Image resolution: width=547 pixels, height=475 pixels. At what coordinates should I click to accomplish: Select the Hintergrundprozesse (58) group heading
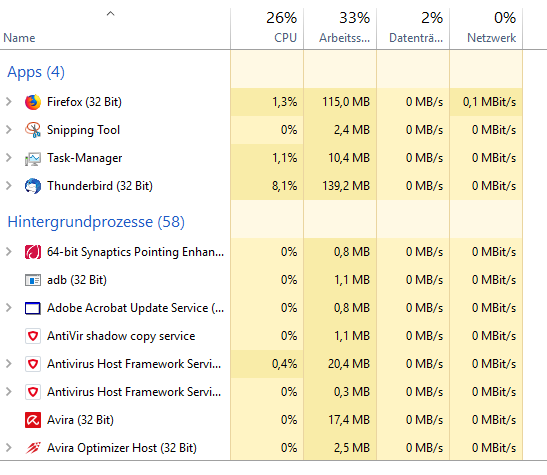pyautogui.click(x=96, y=222)
